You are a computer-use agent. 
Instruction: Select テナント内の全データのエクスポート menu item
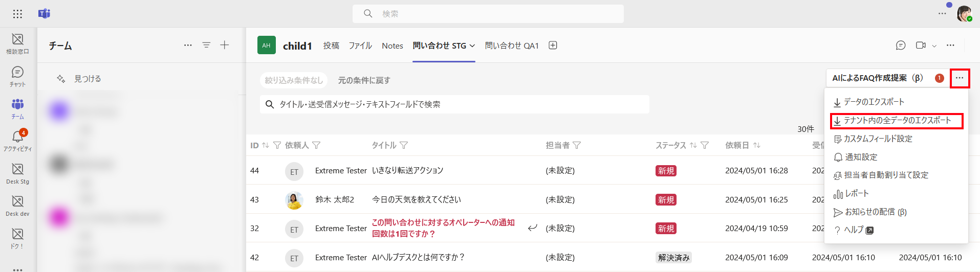click(x=896, y=121)
